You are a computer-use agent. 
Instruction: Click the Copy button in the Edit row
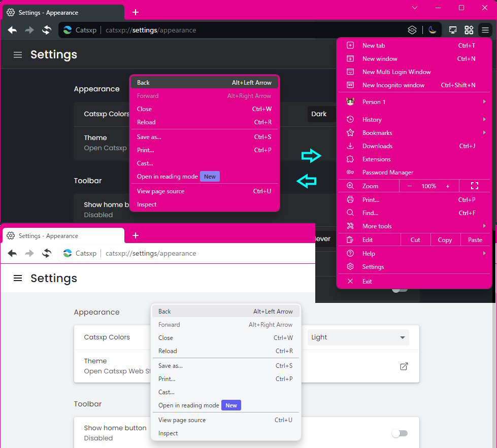[445, 240]
